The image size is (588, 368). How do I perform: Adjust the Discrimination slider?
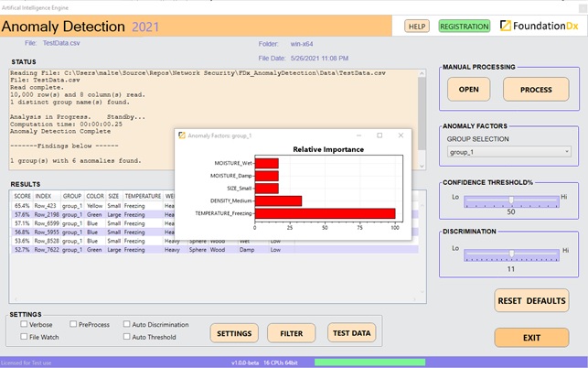(511, 254)
